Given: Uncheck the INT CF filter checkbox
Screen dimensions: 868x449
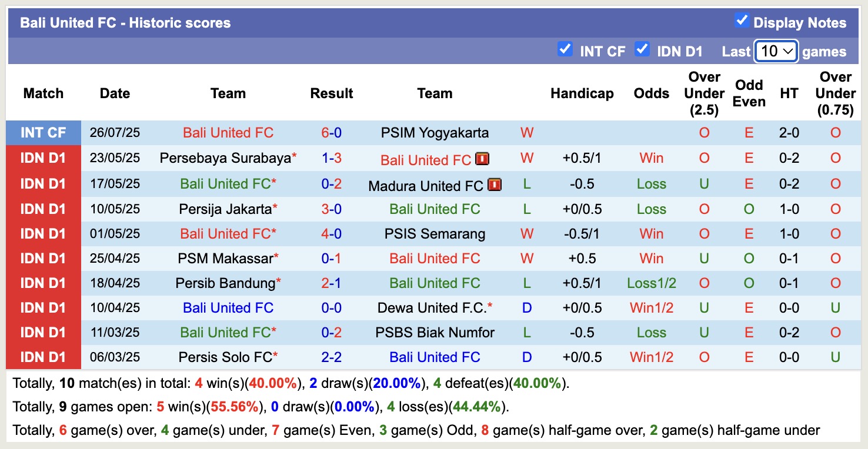Looking at the screenshot, I should pyautogui.click(x=566, y=50).
